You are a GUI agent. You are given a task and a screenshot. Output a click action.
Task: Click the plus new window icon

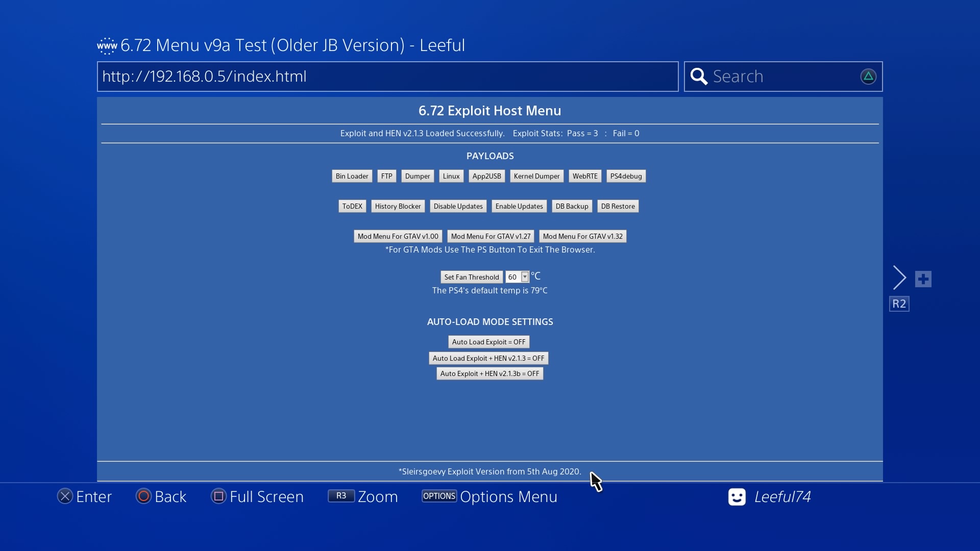point(923,279)
